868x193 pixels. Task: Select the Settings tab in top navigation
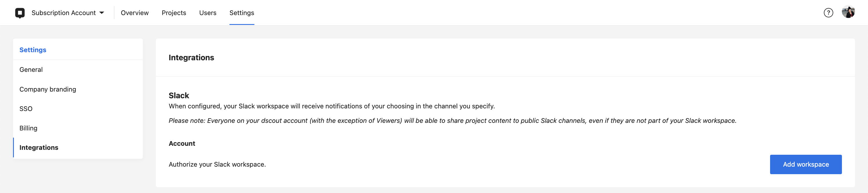pos(242,13)
